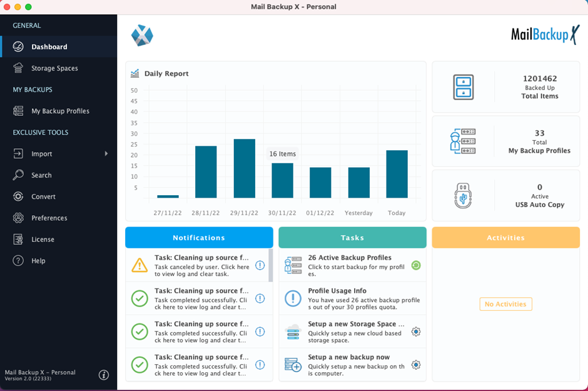The width and height of the screenshot is (588, 391).
Task: Click the Backed Up Total Items cabinet icon
Action: 463,87
